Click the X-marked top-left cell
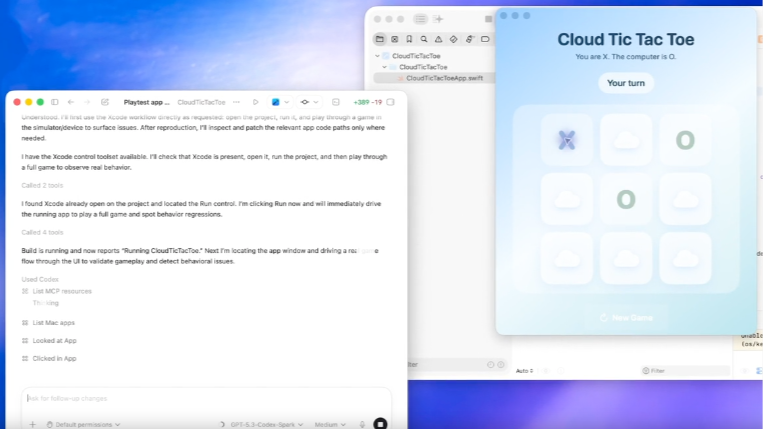Viewport: 763px width, 429px height. point(567,140)
